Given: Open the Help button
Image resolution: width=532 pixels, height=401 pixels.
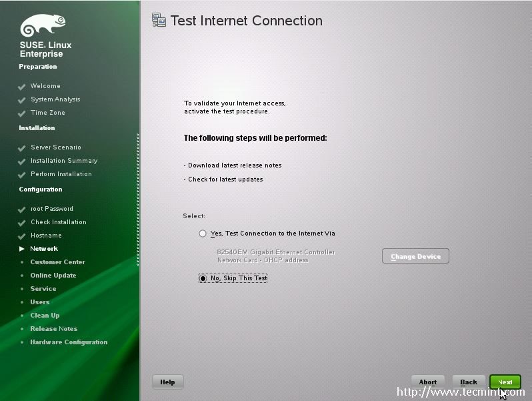Looking at the screenshot, I should (x=167, y=382).
